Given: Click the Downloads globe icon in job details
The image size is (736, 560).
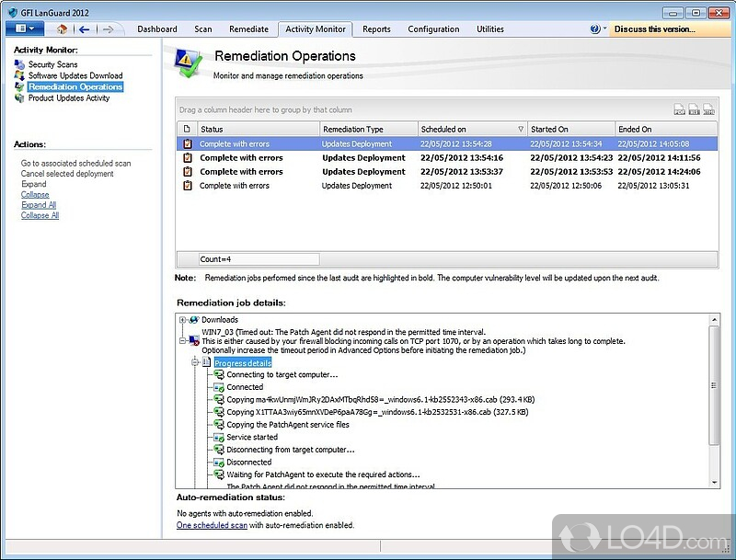Looking at the screenshot, I should (x=194, y=320).
